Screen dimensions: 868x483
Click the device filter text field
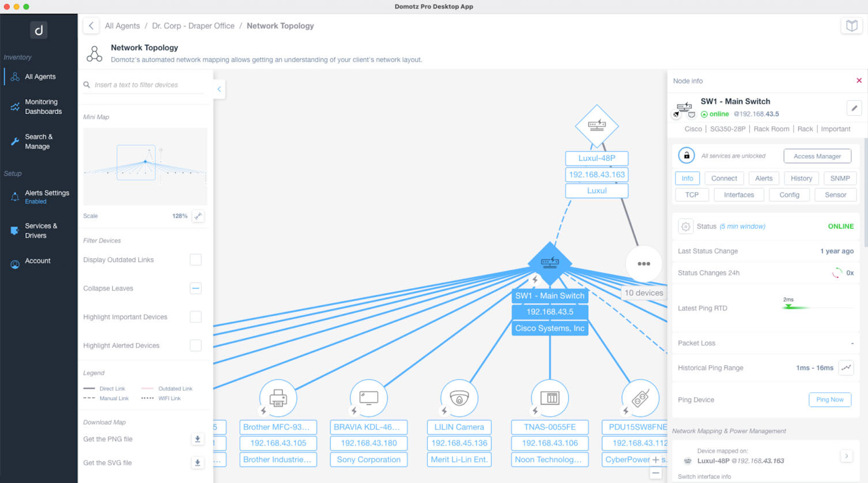pos(144,84)
